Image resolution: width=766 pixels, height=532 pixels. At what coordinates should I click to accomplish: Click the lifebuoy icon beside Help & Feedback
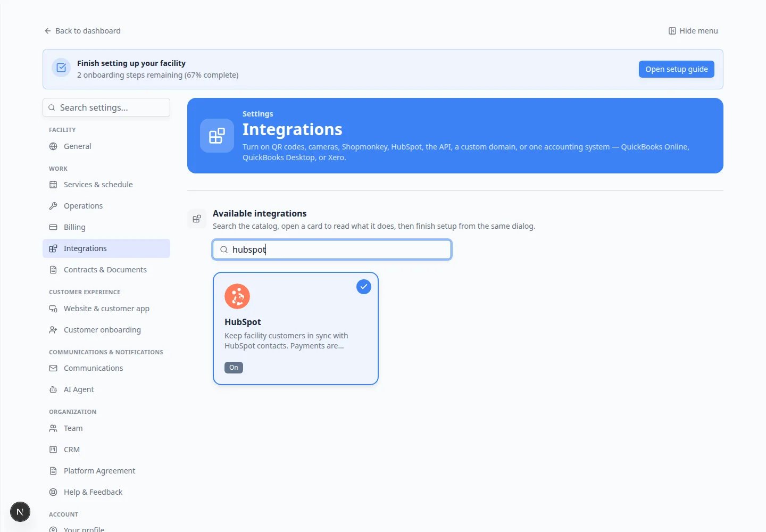53,492
